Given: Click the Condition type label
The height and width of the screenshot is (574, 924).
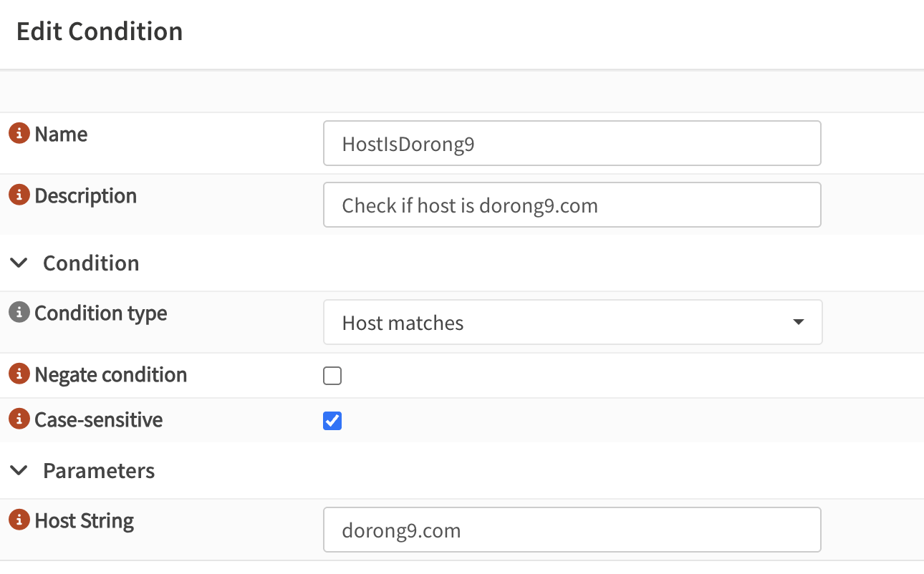Looking at the screenshot, I should [101, 313].
